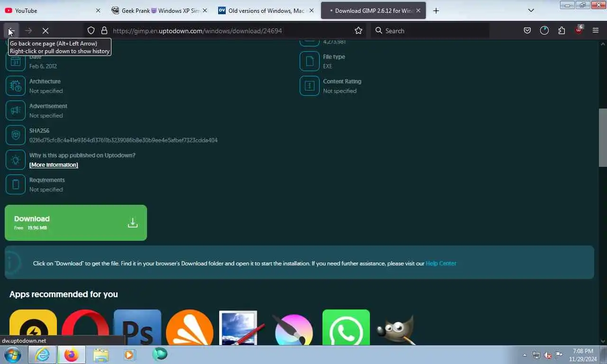Image resolution: width=607 pixels, height=364 pixels.
Task: Click the Date calendar icon
Action: (x=16, y=61)
